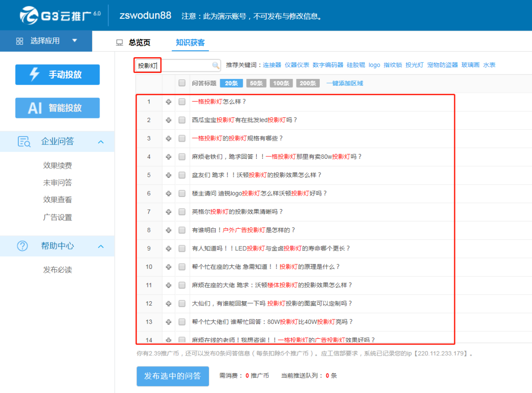Click the monitor icon beside 总览页

(119, 42)
